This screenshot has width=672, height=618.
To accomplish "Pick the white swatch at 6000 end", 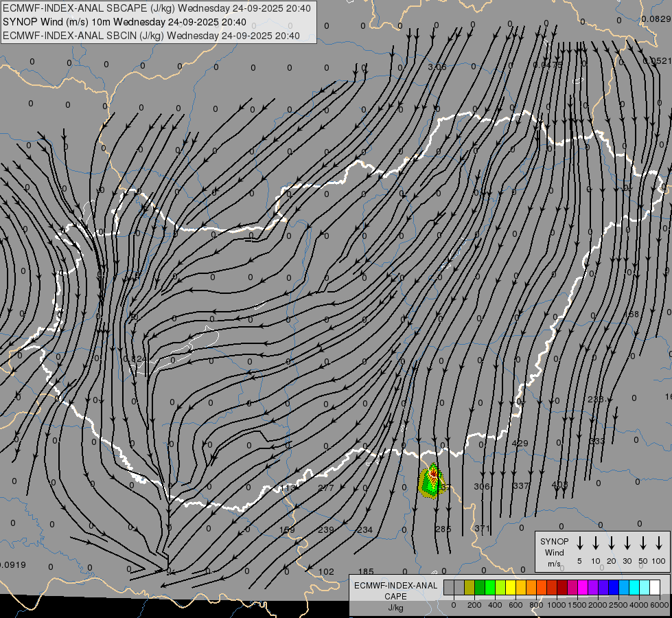I will [654, 588].
